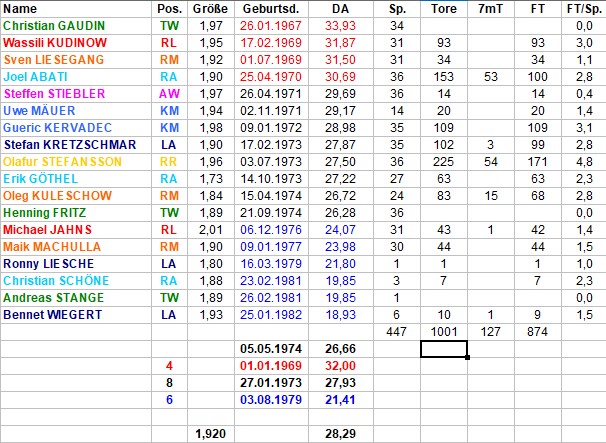Select the 7mT column header
Viewport: 606px width, 443px height.
pyautogui.click(x=490, y=8)
